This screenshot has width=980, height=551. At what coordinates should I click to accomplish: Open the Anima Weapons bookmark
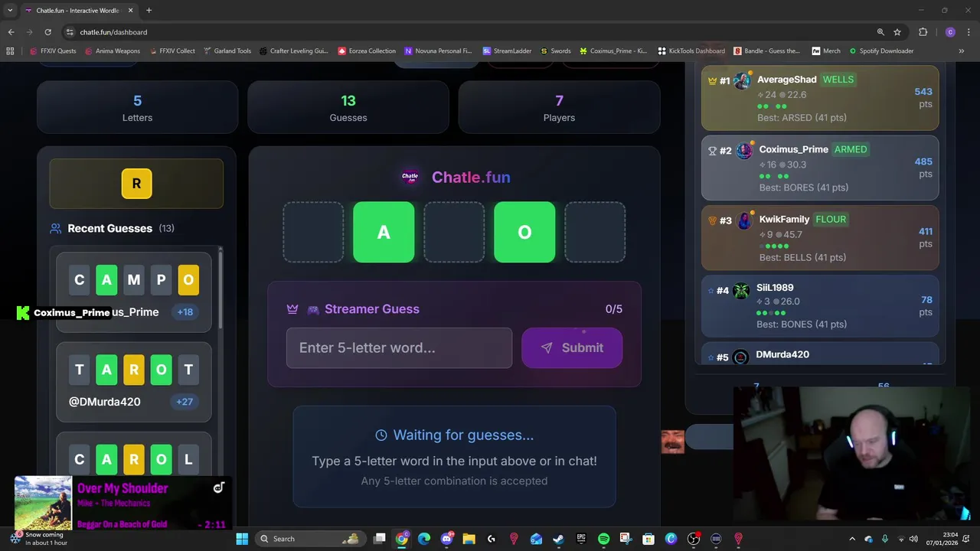click(113, 51)
